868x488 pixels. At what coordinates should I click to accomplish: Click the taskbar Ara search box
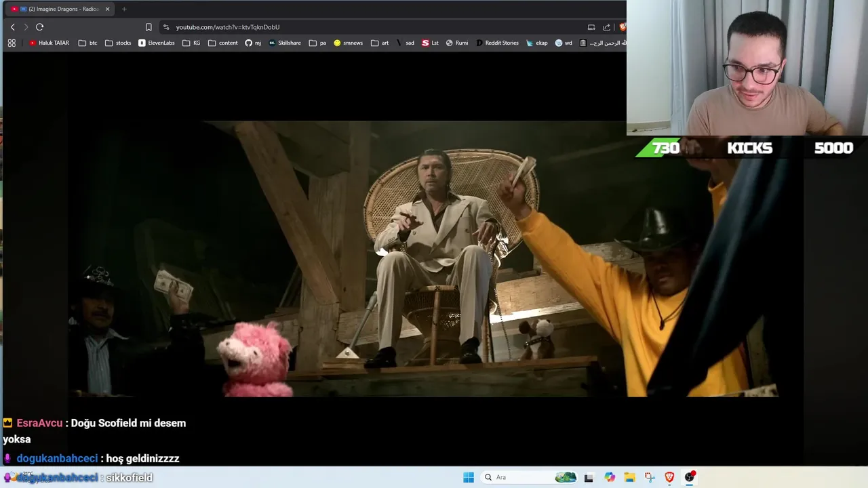point(530,477)
